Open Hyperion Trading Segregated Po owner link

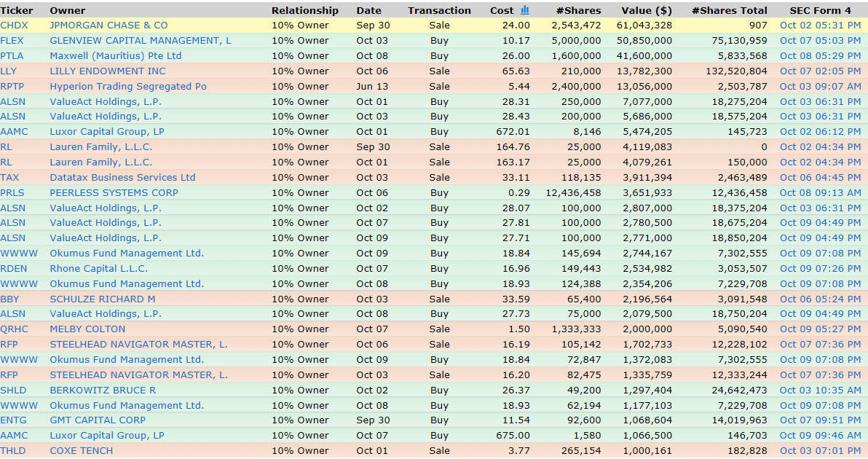pyautogui.click(x=128, y=87)
